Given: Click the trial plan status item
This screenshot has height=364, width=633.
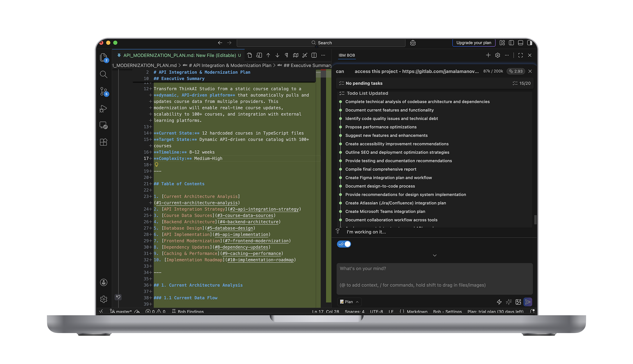Looking at the screenshot, I should pyautogui.click(x=495, y=311).
